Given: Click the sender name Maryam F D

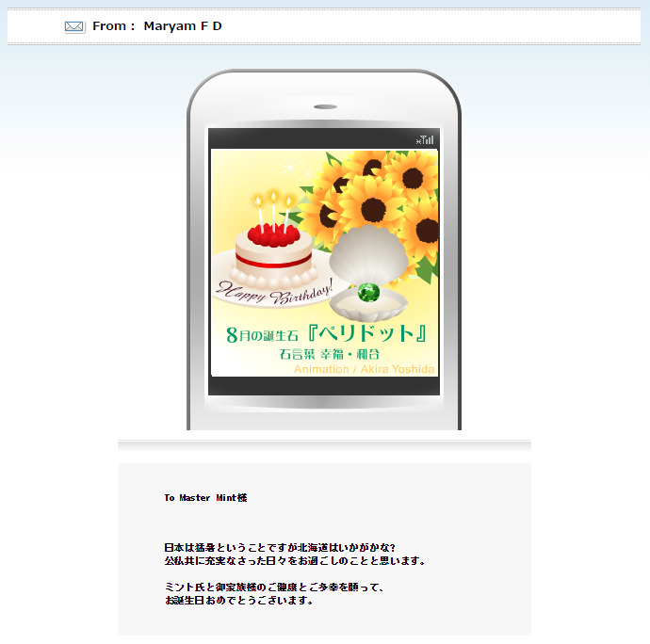Looking at the screenshot, I should (x=183, y=26).
